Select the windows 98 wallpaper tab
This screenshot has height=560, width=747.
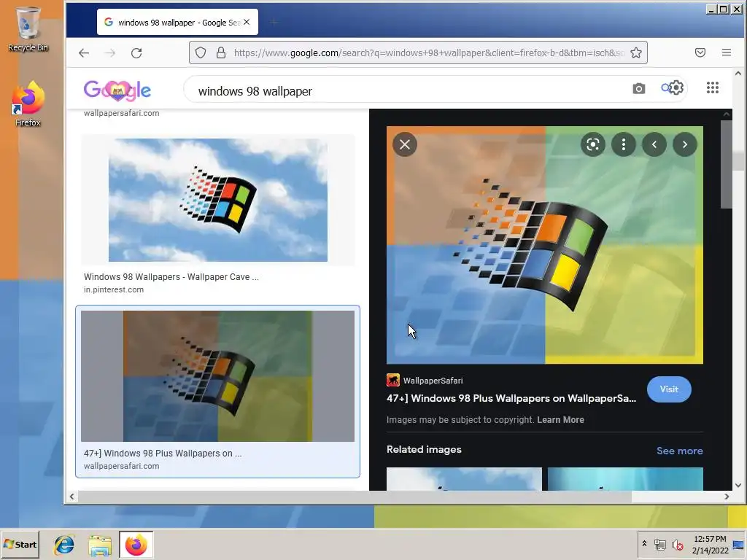(177, 22)
